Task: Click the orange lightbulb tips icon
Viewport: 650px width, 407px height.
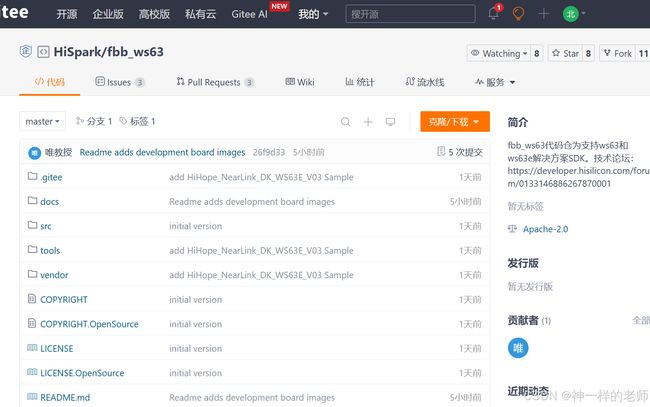Action: pos(518,14)
